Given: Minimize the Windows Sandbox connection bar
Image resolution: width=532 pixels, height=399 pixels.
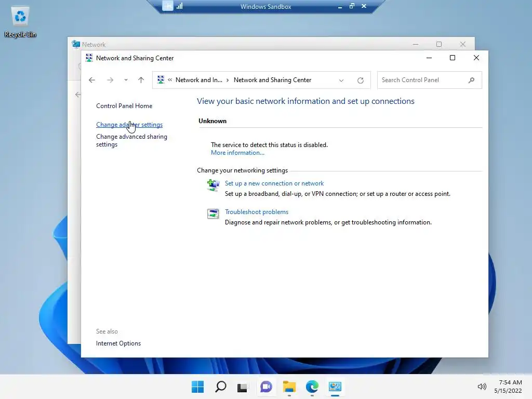Looking at the screenshot, I should point(340,6).
